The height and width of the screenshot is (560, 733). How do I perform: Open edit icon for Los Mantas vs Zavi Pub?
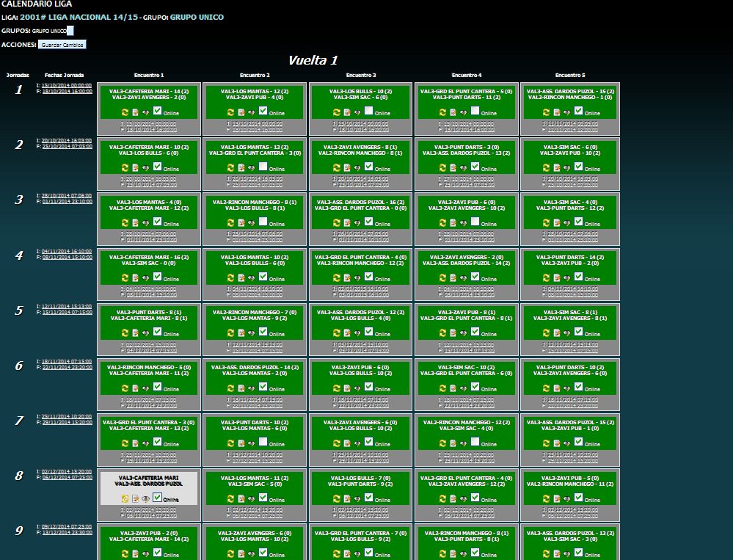[241, 112]
